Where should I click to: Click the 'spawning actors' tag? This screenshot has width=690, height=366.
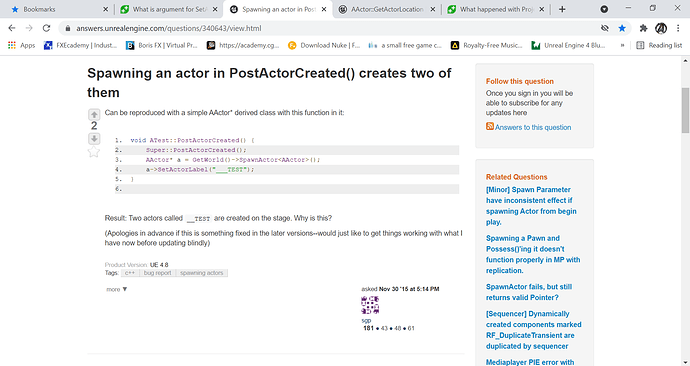tap(202, 273)
